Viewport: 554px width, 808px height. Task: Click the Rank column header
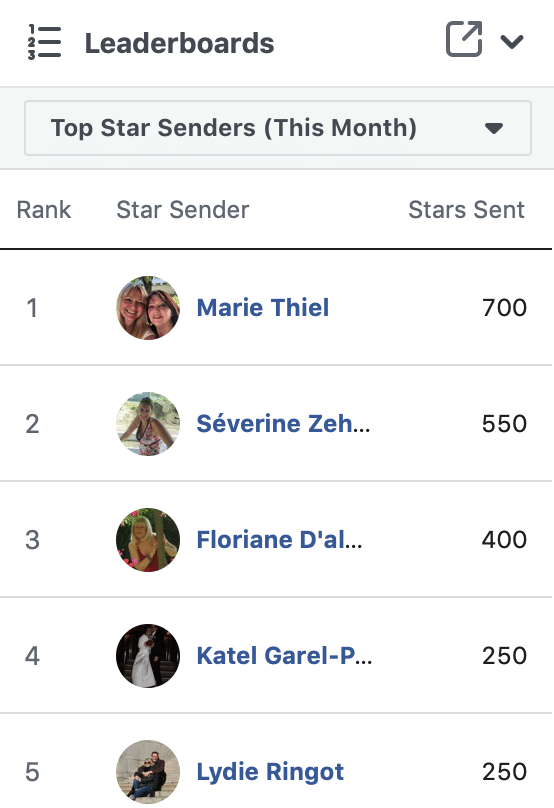44,210
